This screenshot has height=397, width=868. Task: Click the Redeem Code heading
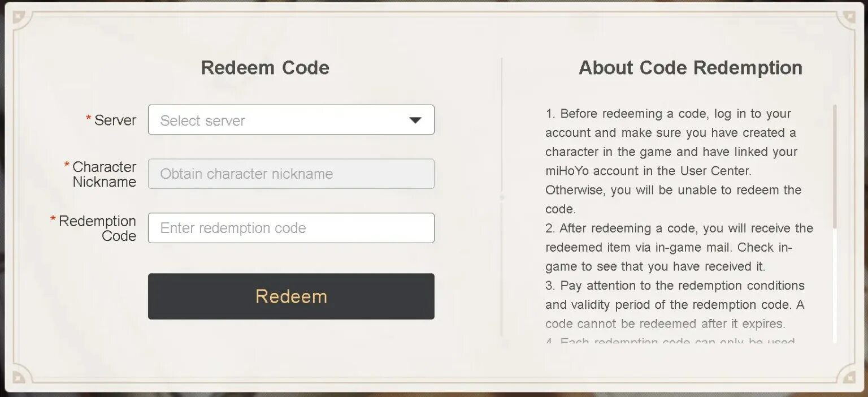(265, 68)
